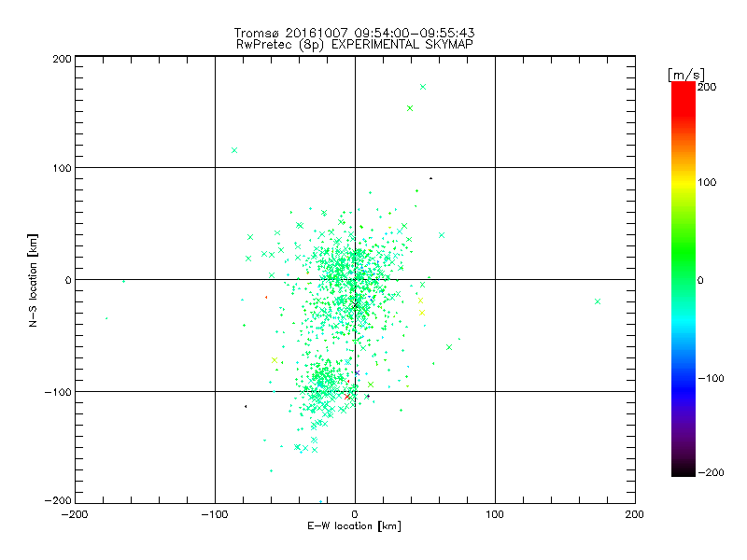
Task: Click the colorbar's '200' label
Action: pos(707,87)
